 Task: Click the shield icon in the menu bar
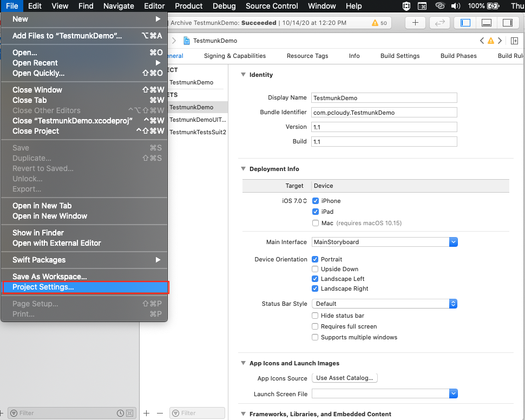pos(406,6)
